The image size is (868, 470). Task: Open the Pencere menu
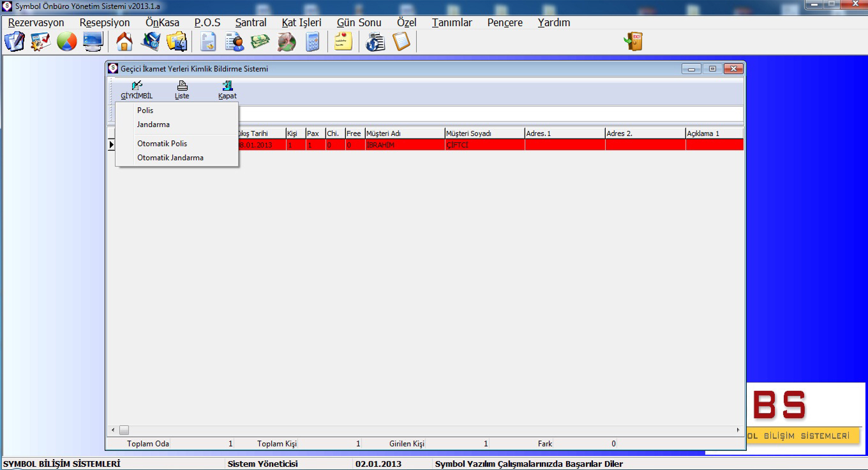505,22
